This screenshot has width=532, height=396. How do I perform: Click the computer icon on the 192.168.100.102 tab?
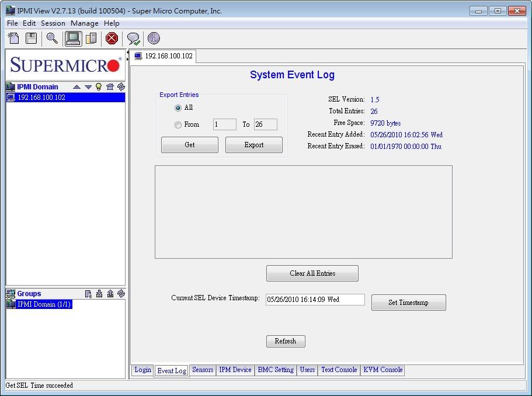(138, 56)
